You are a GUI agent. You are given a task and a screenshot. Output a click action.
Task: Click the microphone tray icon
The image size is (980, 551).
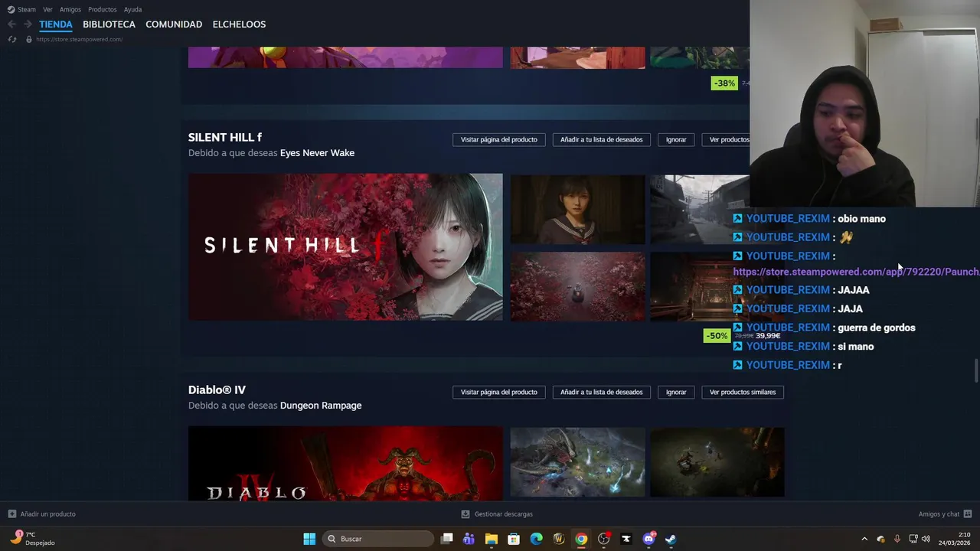pos(897,539)
